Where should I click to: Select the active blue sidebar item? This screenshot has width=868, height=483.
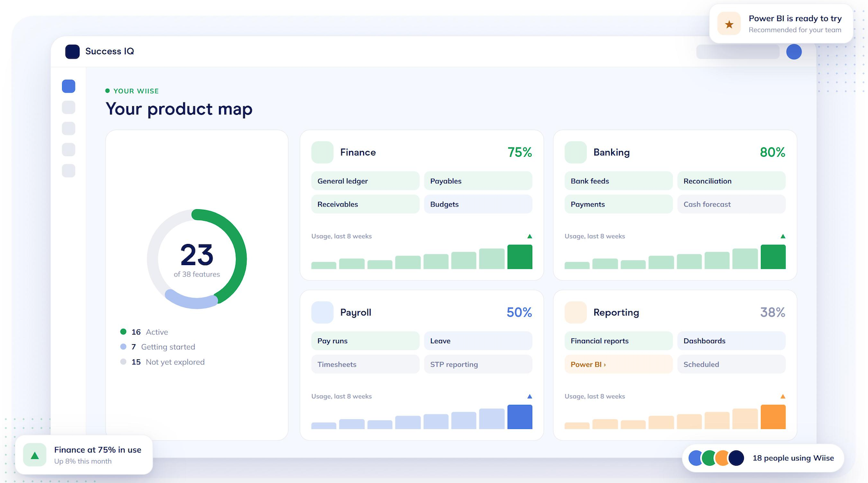coord(69,86)
